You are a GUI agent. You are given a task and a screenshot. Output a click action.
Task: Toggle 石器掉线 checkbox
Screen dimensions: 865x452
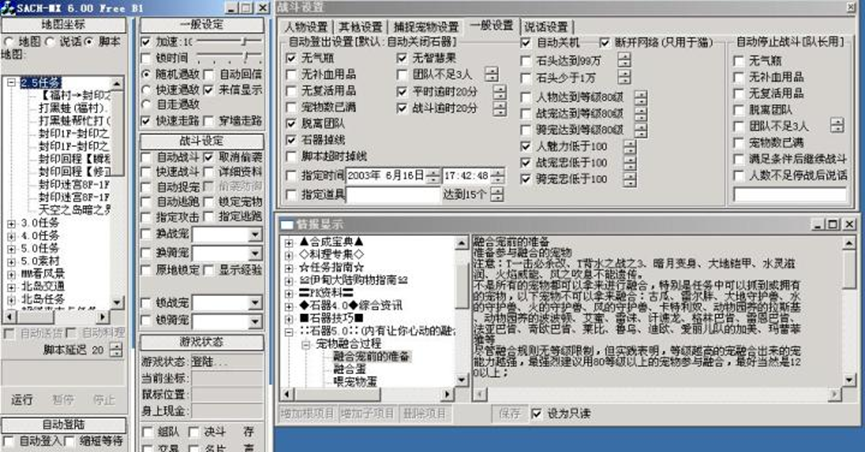(x=292, y=140)
